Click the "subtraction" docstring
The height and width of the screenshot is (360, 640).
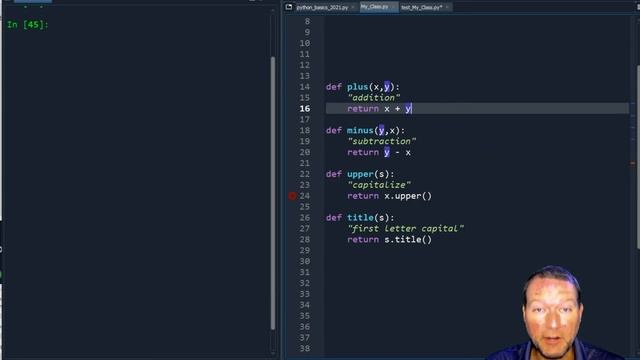pyautogui.click(x=382, y=142)
